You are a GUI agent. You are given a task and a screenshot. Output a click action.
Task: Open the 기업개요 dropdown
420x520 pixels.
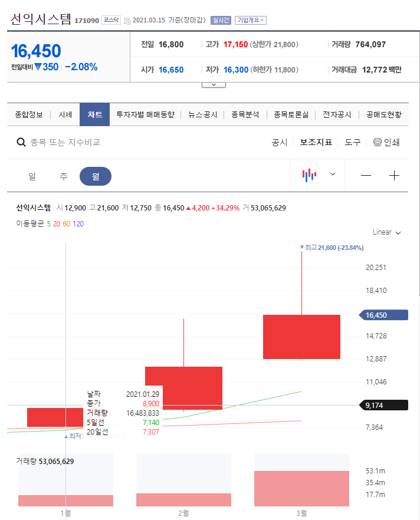tap(251, 20)
